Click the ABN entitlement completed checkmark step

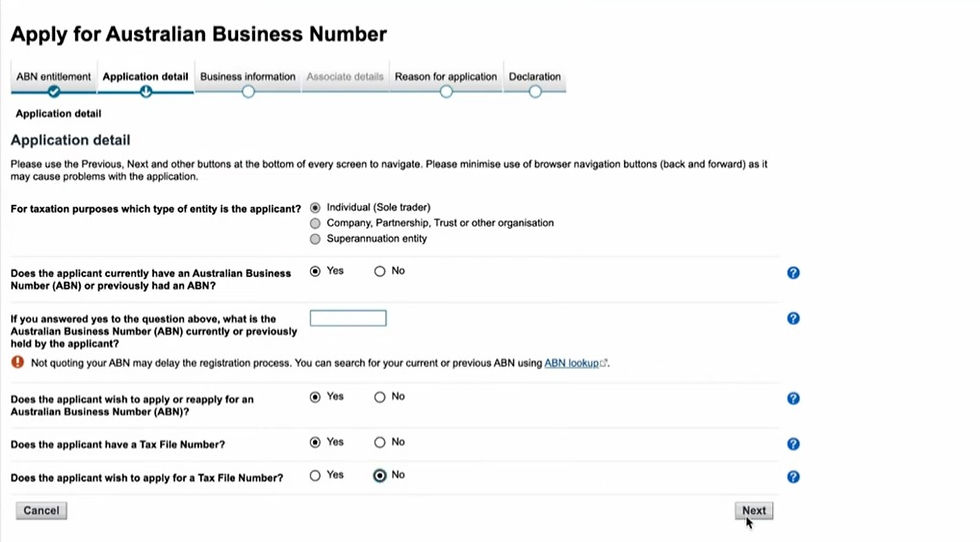(54, 92)
